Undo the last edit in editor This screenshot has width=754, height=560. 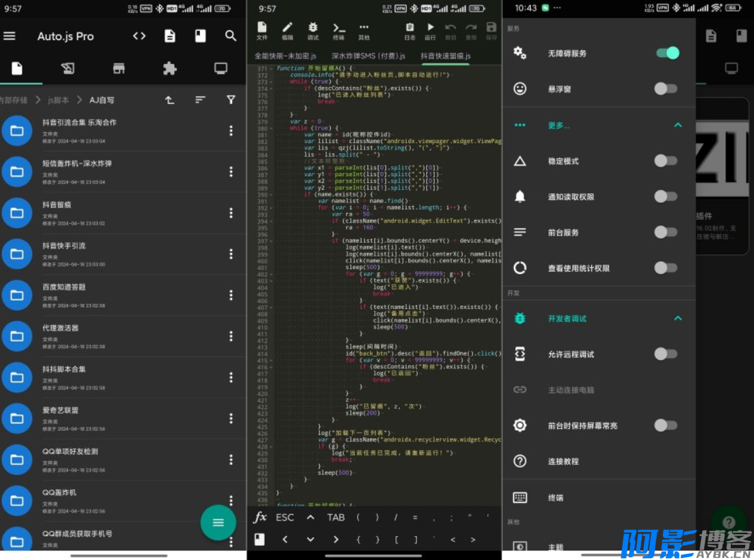(x=450, y=31)
